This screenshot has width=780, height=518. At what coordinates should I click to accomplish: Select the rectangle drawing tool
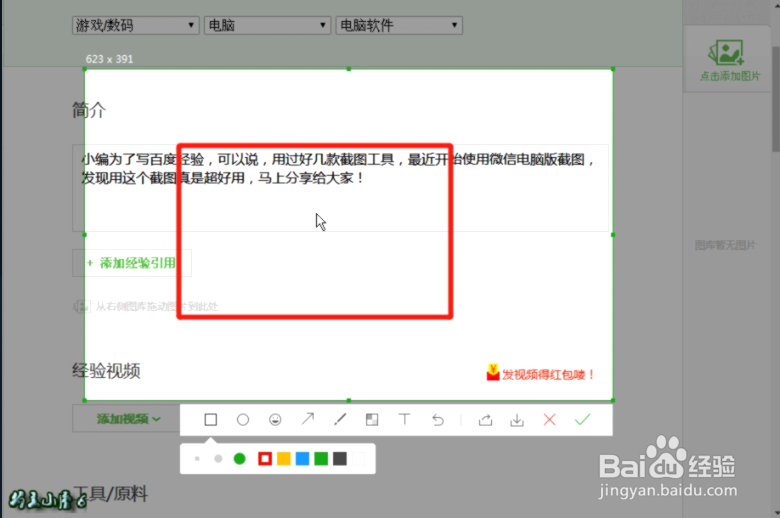[x=210, y=419]
